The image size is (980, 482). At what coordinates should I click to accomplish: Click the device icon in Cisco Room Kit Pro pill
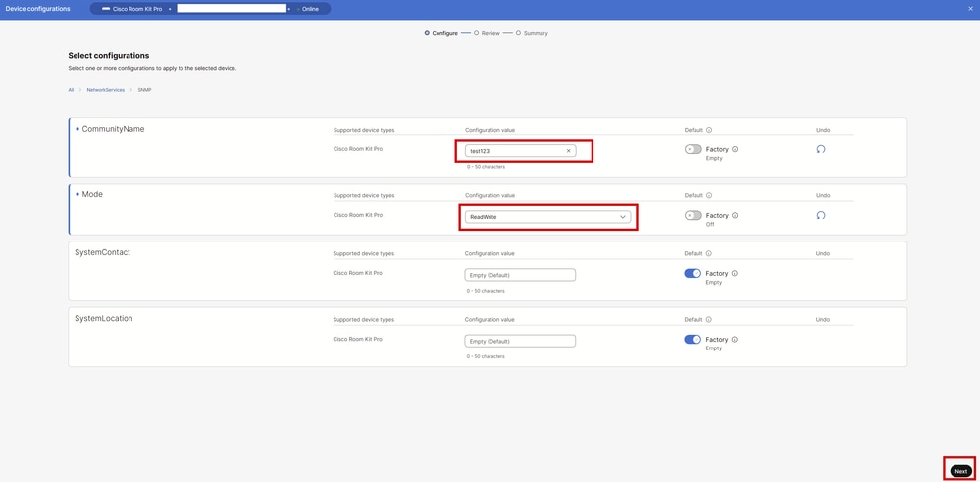(106, 9)
